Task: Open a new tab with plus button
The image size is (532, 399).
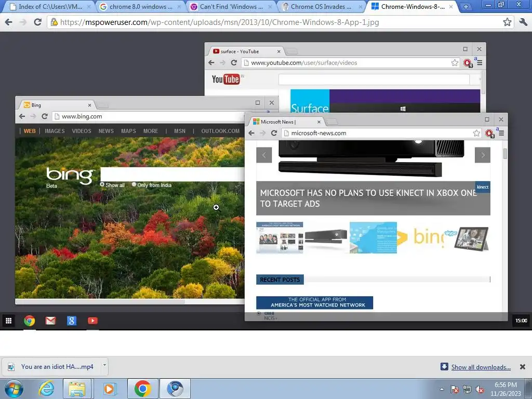Action: coord(466,6)
